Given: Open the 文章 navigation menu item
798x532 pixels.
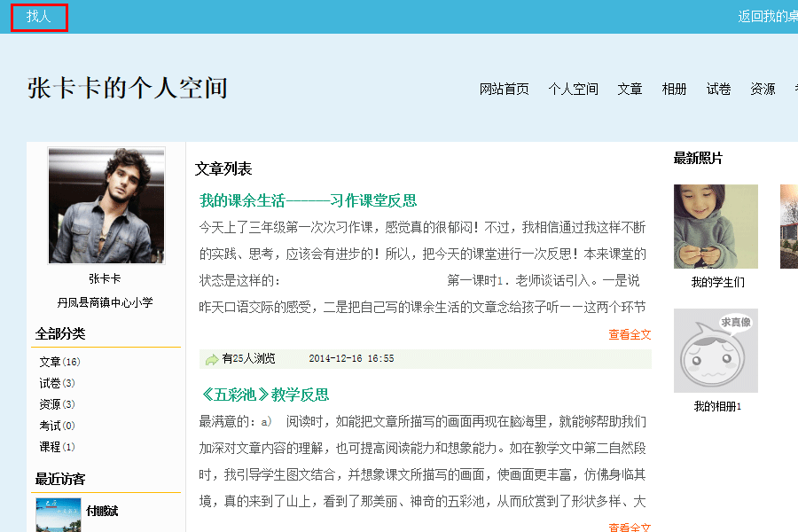Looking at the screenshot, I should [630, 89].
